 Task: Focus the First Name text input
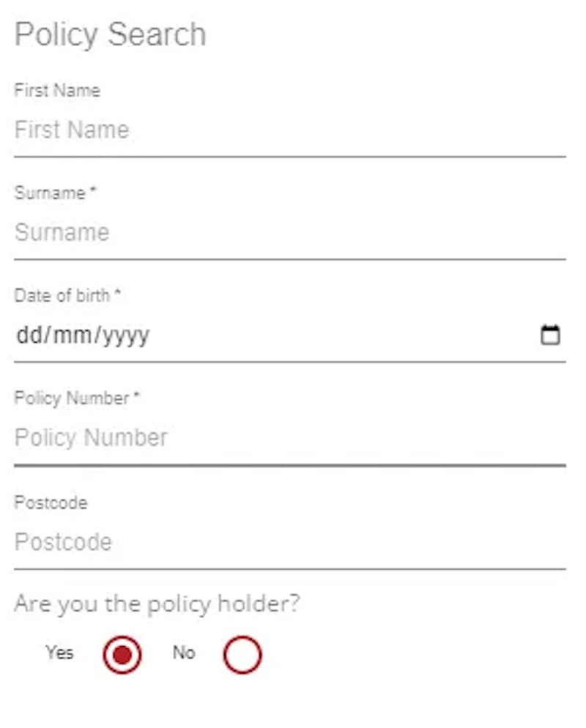coord(290,130)
